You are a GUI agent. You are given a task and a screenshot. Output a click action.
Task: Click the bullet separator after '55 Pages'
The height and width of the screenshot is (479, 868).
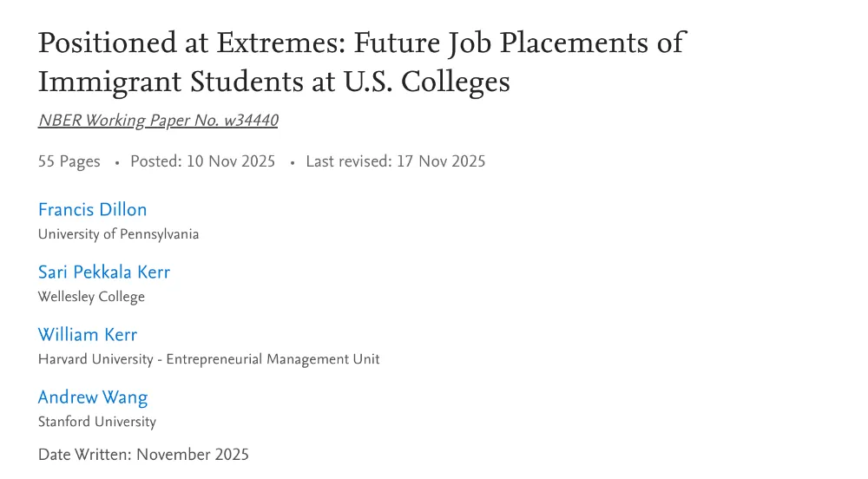(x=116, y=162)
